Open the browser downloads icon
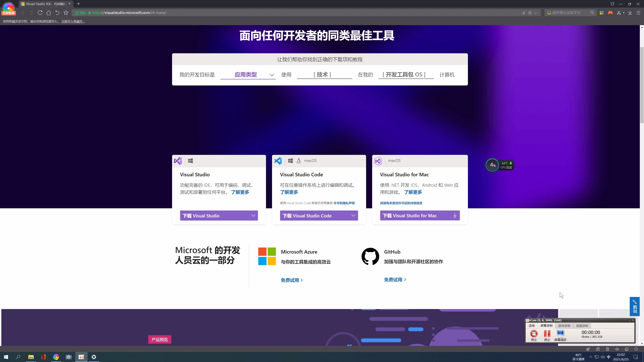 tap(630, 13)
